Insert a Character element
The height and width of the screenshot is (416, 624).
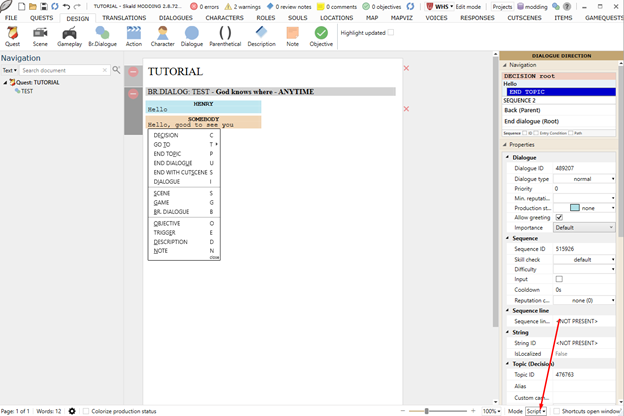pos(162,37)
